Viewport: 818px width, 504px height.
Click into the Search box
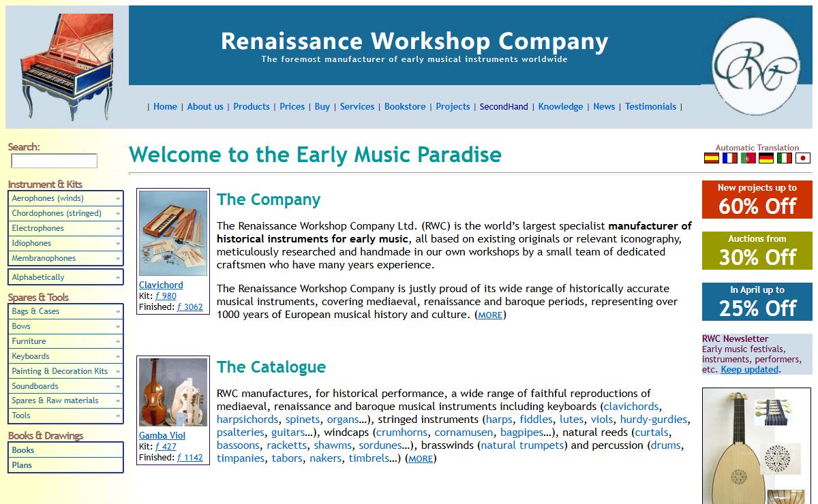55,161
